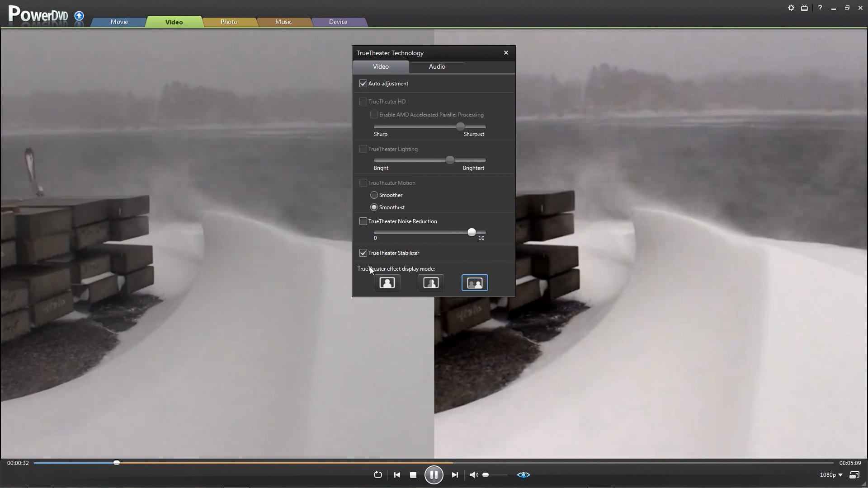Click the PowerDVD logo

tap(38, 14)
